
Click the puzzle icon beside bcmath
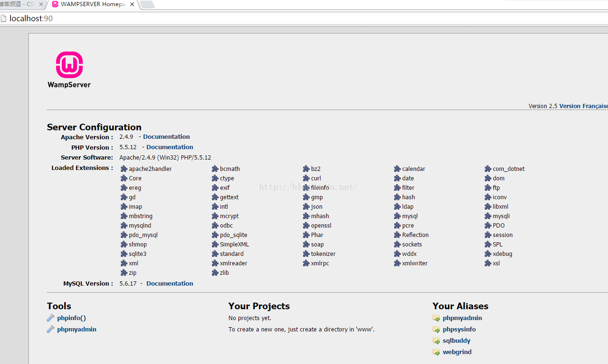click(x=215, y=169)
